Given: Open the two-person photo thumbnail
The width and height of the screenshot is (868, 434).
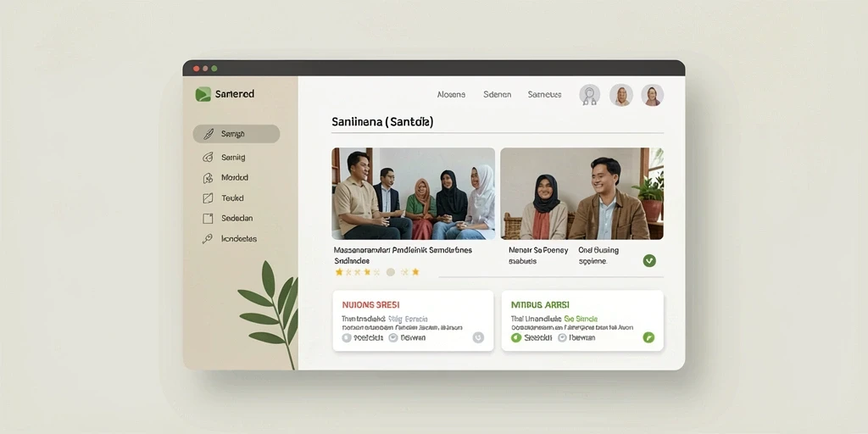Looking at the screenshot, I should point(581,193).
